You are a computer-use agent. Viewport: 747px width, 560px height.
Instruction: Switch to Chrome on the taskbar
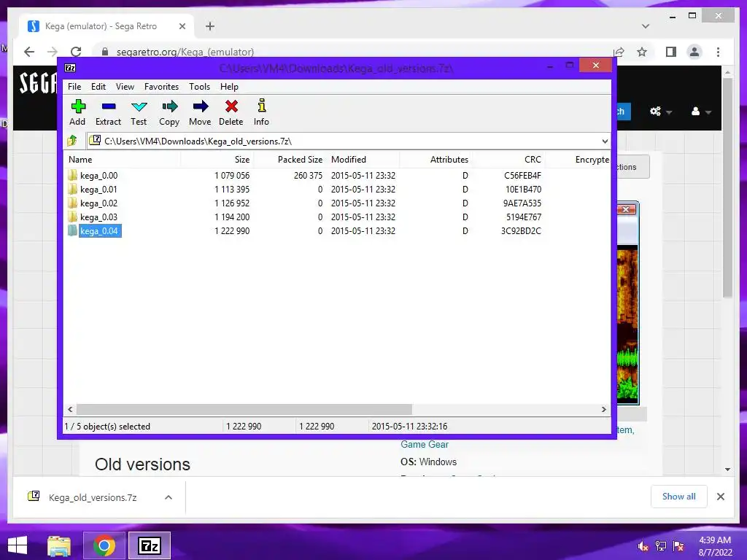(104, 545)
